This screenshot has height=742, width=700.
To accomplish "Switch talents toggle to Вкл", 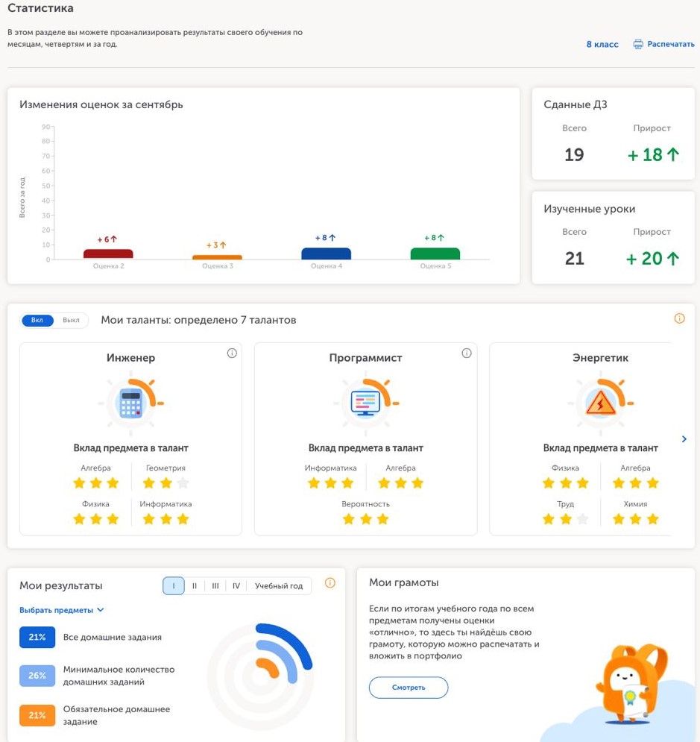I will pyautogui.click(x=38, y=321).
